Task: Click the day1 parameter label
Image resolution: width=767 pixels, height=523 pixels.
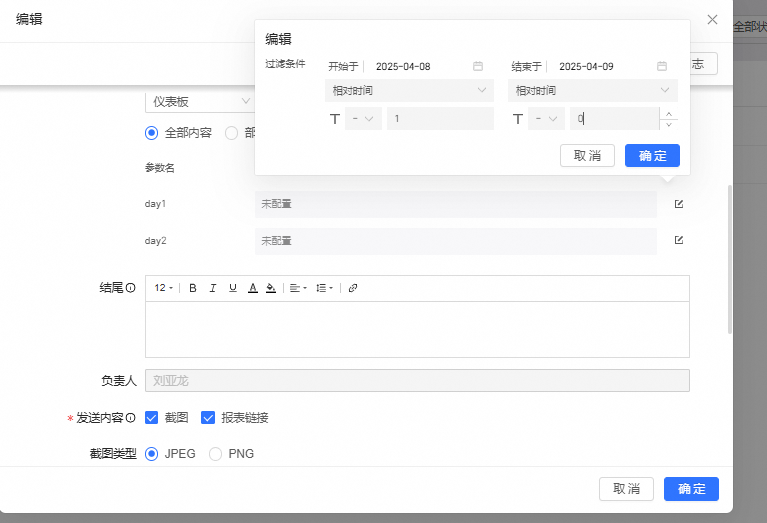Action: 156,204
